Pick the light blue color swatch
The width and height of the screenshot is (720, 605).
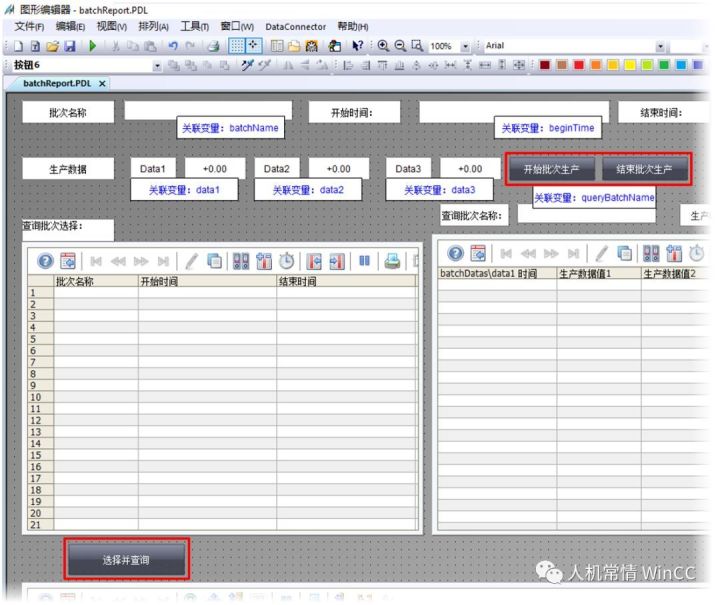[x=681, y=65]
